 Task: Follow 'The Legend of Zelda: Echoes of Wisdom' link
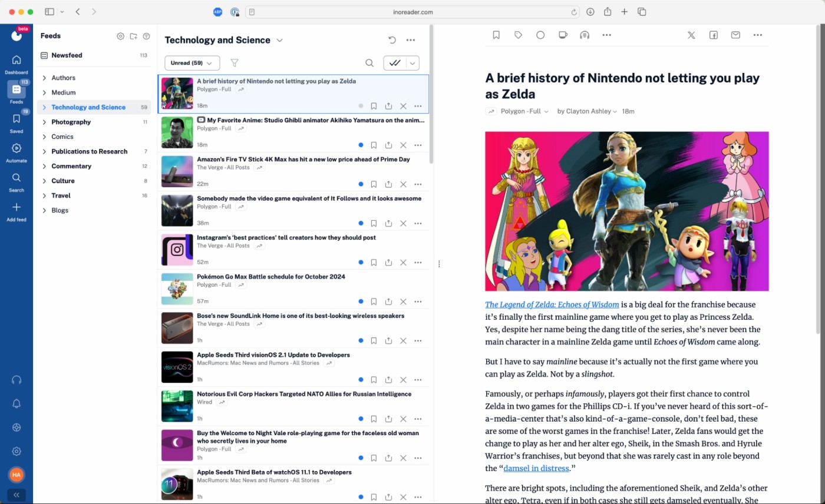(552, 305)
